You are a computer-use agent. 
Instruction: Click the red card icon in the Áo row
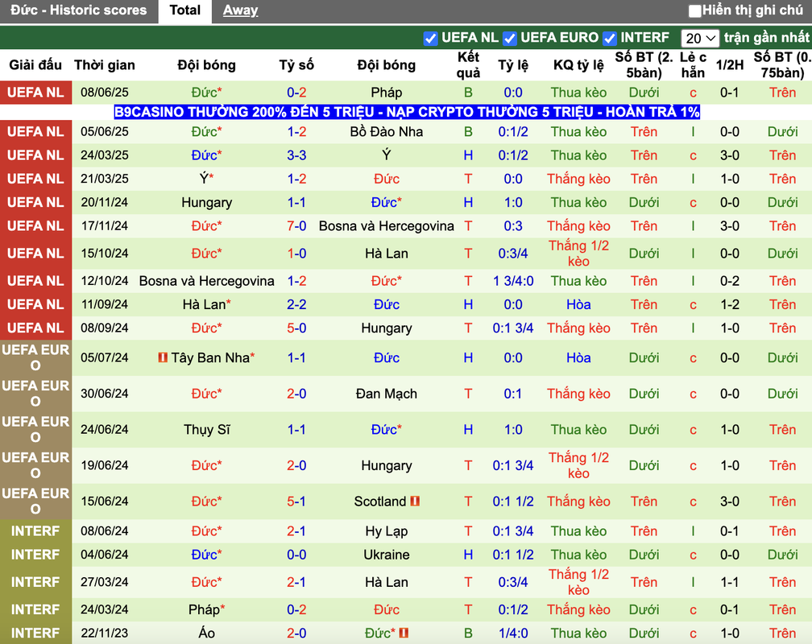404,633
